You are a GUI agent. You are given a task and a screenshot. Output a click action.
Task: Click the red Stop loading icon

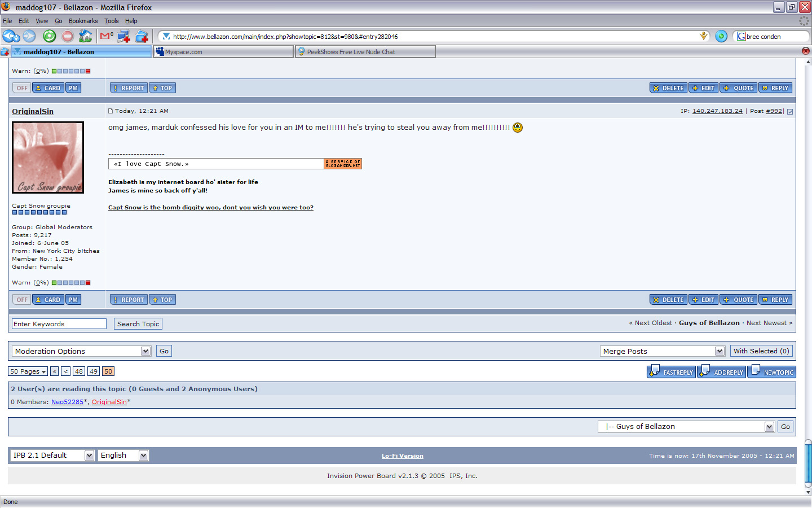68,37
